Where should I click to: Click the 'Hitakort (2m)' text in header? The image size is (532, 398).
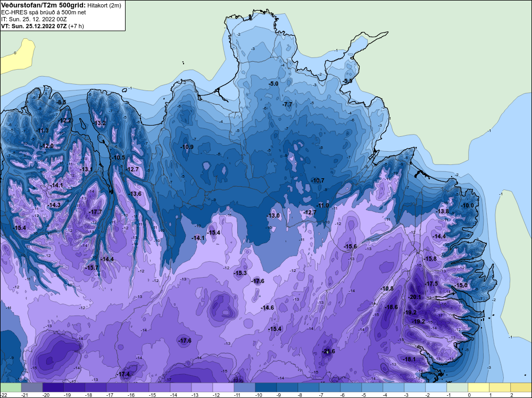tap(103, 5)
